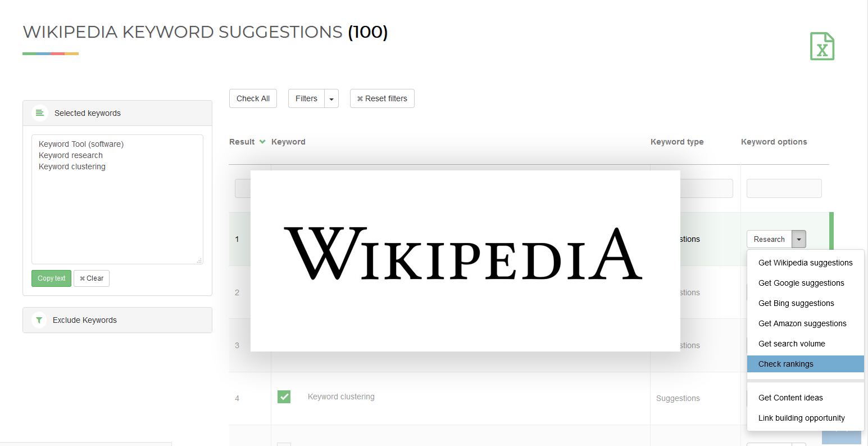Copy selected keywords with Copy text
The height and width of the screenshot is (446, 868).
tap(51, 278)
